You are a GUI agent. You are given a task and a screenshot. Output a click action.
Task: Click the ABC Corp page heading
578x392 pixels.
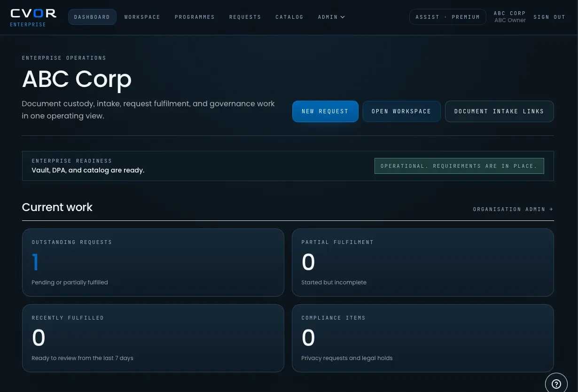(77, 79)
